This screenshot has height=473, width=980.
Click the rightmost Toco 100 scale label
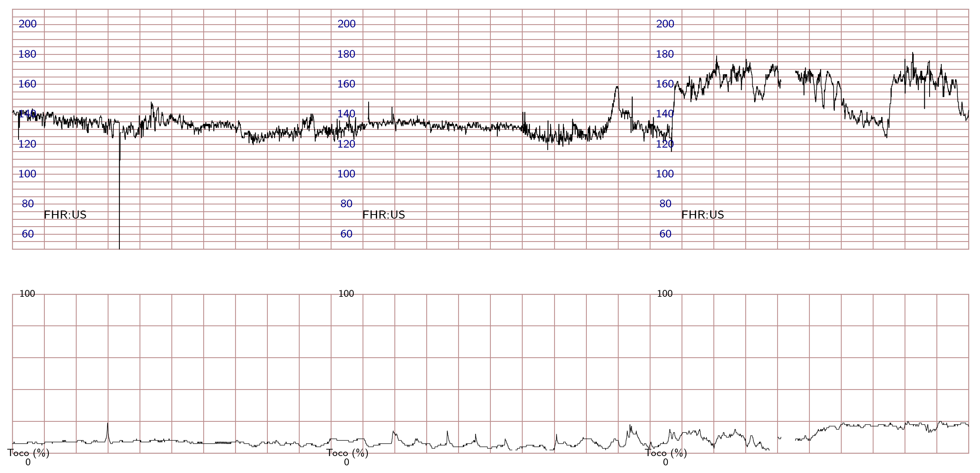pos(665,294)
